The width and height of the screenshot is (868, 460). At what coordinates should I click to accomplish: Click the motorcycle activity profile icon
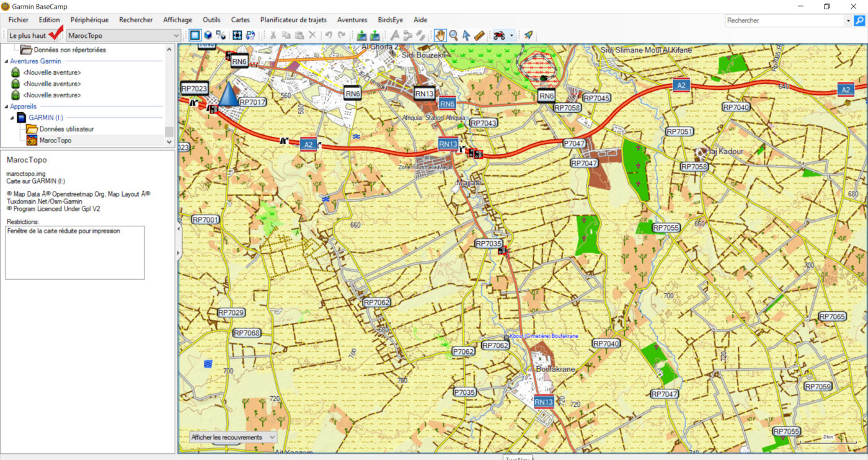499,35
